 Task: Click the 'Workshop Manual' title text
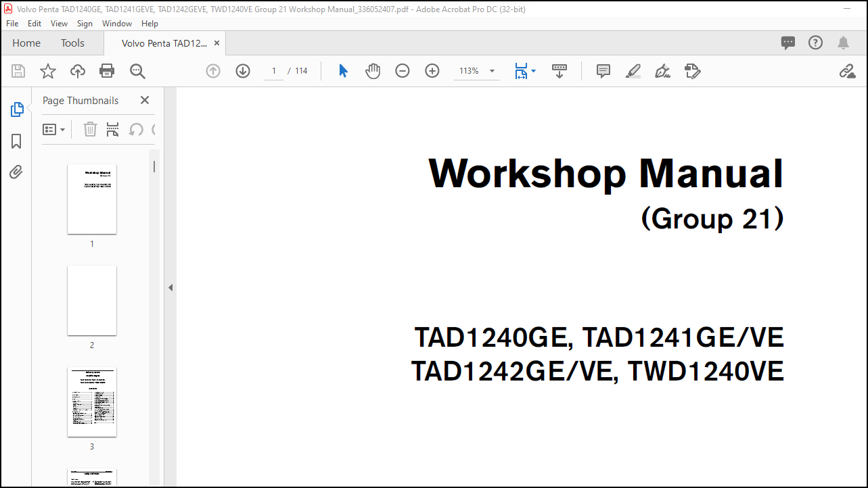coord(606,174)
